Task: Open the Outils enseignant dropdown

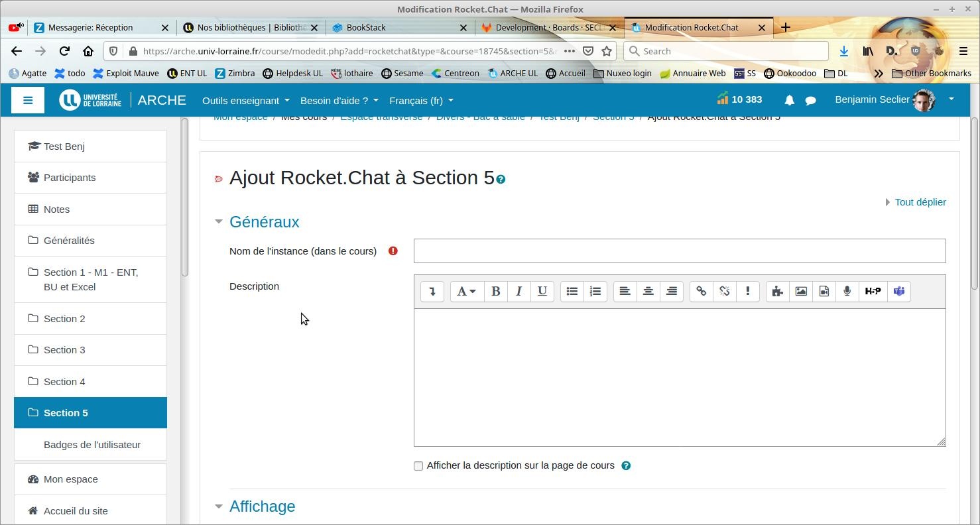Action: [245, 100]
